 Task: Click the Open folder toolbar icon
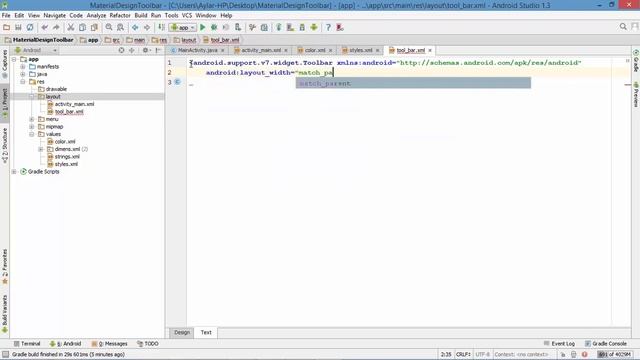click(x=7, y=27)
